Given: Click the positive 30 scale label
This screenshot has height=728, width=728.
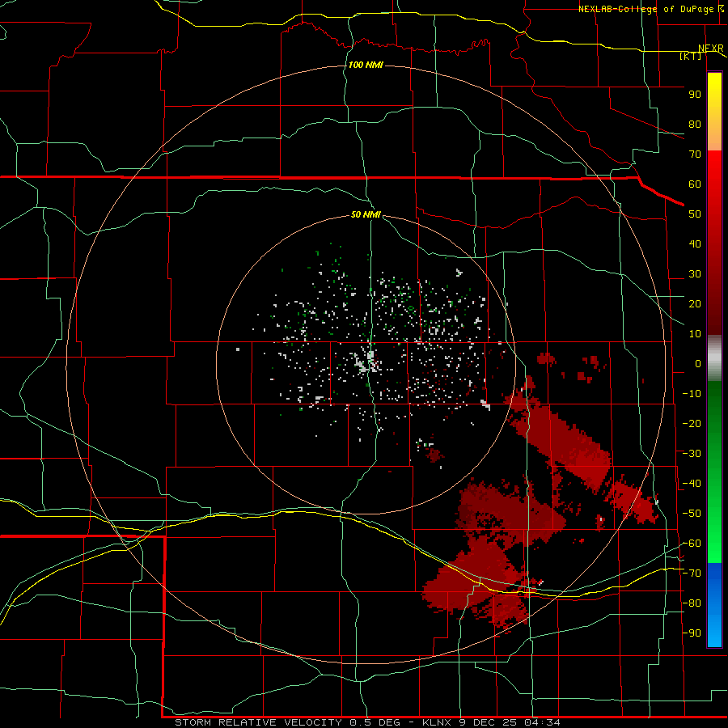Looking at the screenshot, I should pyautogui.click(x=695, y=274).
